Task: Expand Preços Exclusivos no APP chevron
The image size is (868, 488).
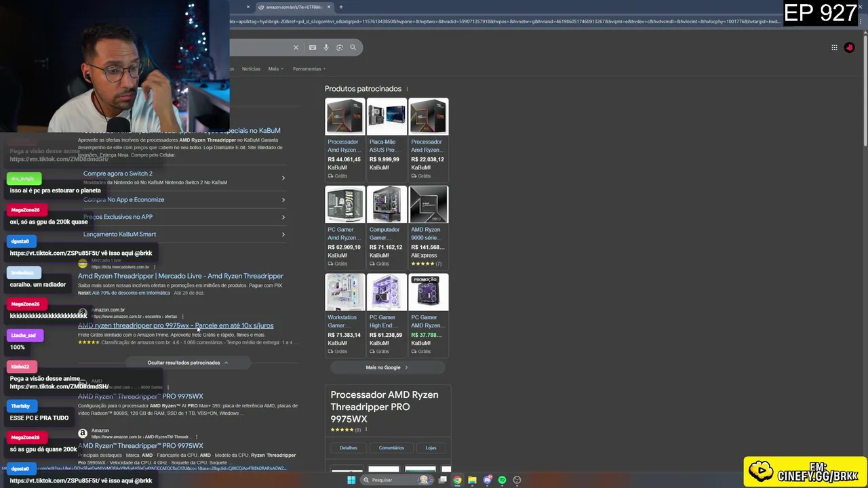Action: [283, 217]
